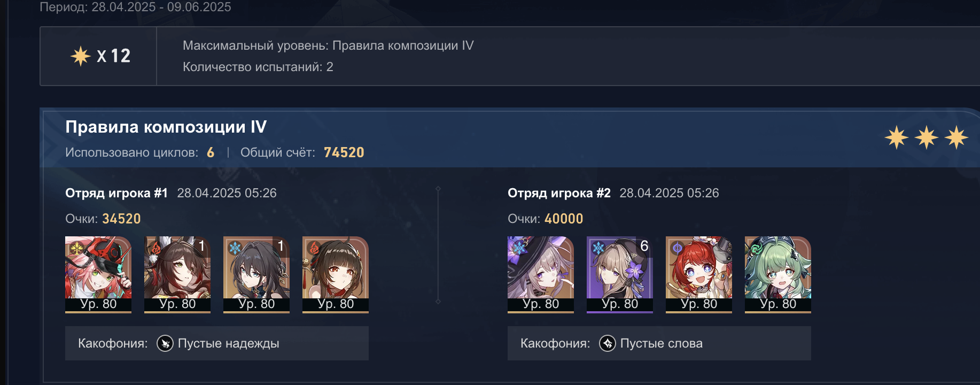Click the Пустые надежды cacophony icon

click(x=165, y=343)
